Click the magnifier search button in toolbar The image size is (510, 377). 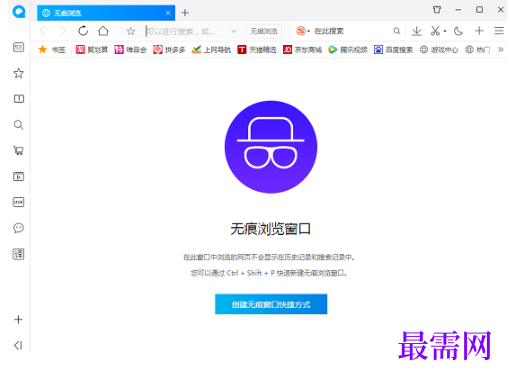[x=397, y=31]
